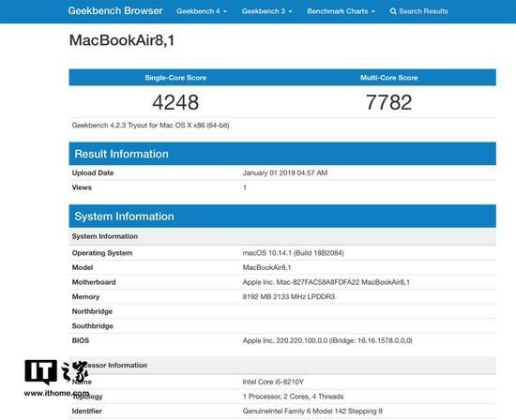Image resolution: width=516 pixels, height=420 pixels.
Task: Open the Geekbench Browser home link
Action: (x=115, y=11)
